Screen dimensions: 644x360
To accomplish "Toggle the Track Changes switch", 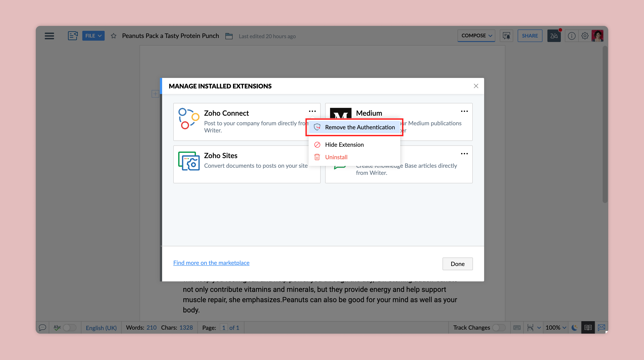I will (x=499, y=328).
